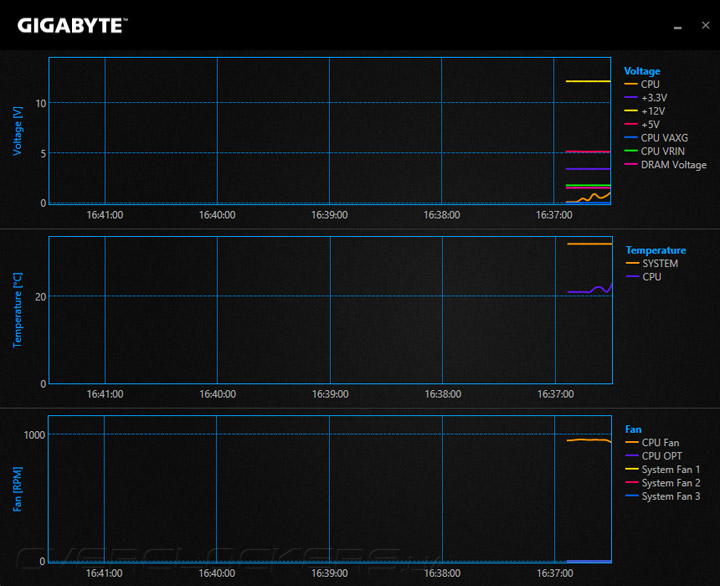This screenshot has height=586, width=720.
Task: Select the DRAM Voltage legend entry
Action: point(666,164)
